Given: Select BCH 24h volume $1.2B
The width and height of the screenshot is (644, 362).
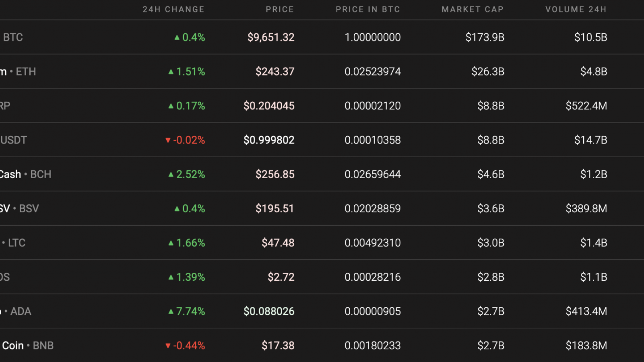Looking at the screenshot, I should pos(594,174).
